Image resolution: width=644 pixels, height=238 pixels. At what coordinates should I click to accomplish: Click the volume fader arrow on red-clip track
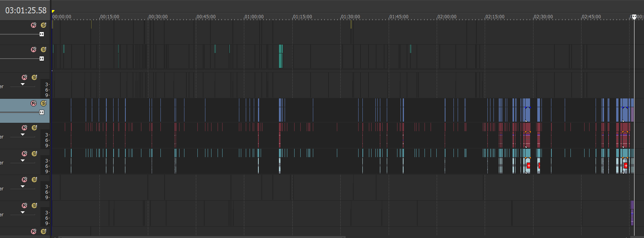click(22, 135)
